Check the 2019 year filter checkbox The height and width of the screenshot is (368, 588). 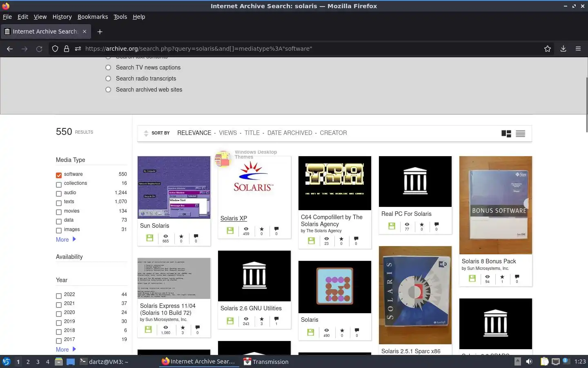59,323
